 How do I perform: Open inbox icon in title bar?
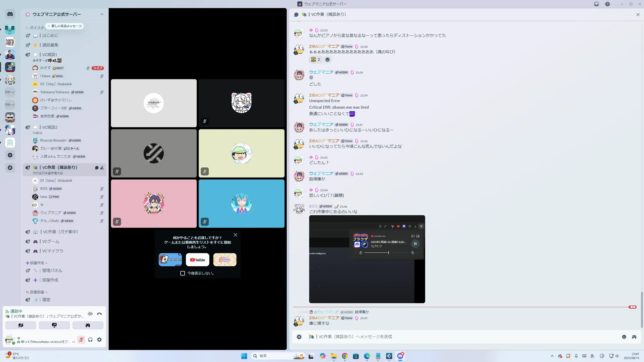pyautogui.click(x=596, y=4)
